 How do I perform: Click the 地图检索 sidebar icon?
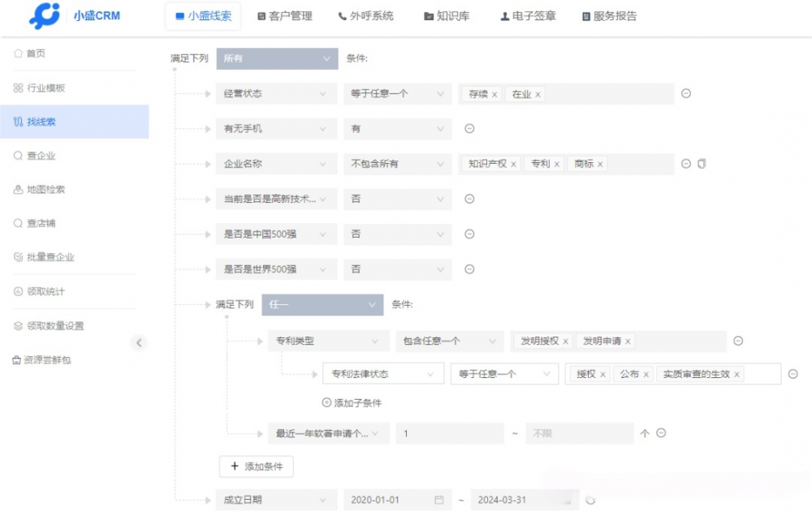(x=19, y=190)
